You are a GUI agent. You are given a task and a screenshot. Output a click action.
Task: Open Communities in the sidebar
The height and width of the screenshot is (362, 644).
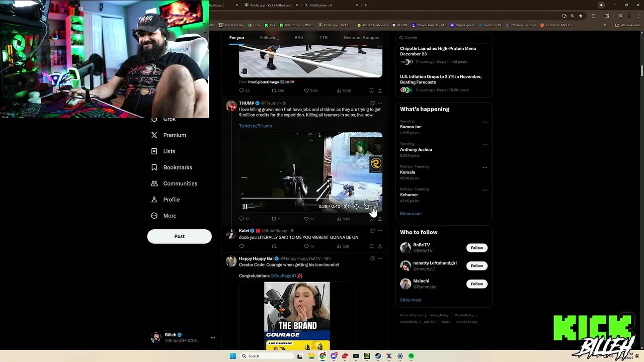coord(174,184)
